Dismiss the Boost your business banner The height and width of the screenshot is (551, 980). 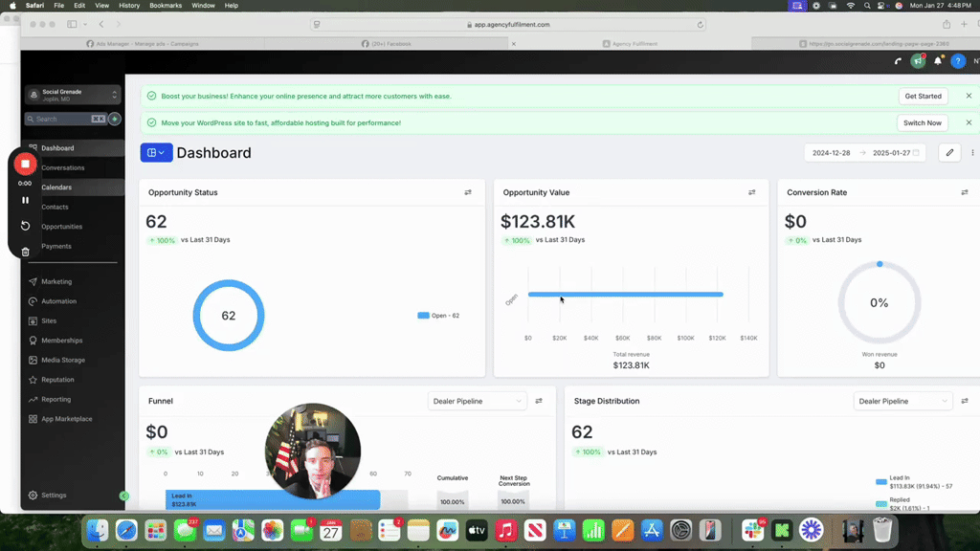click(x=969, y=97)
